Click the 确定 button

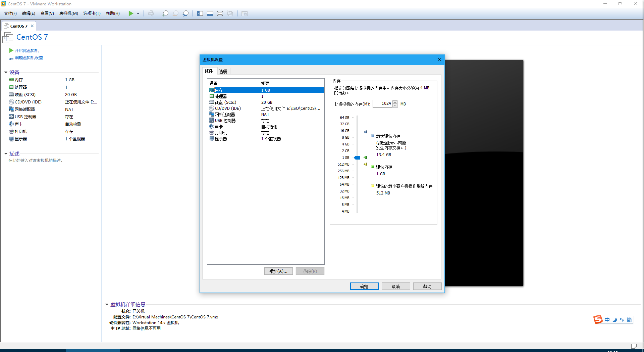[x=364, y=286]
